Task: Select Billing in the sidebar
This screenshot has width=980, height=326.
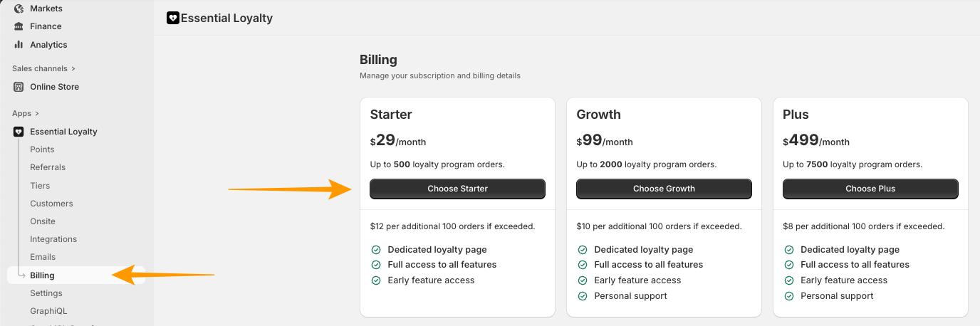Action: click(x=42, y=275)
